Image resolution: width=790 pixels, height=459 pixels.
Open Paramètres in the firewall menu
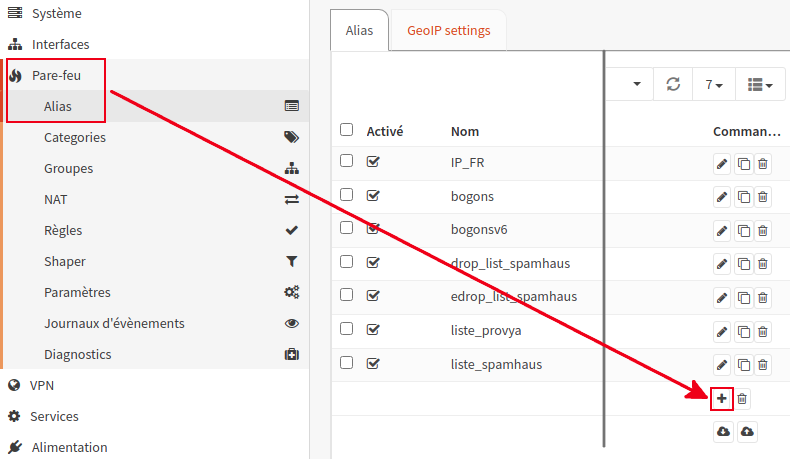pos(156,292)
